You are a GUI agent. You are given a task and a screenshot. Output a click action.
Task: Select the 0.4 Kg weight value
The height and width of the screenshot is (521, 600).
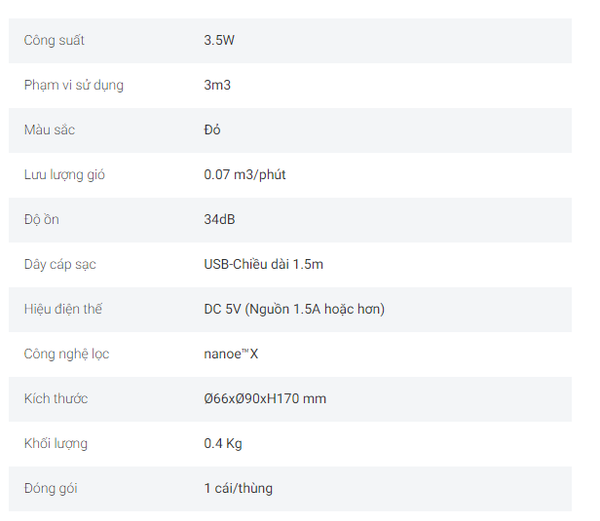[x=223, y=443]
